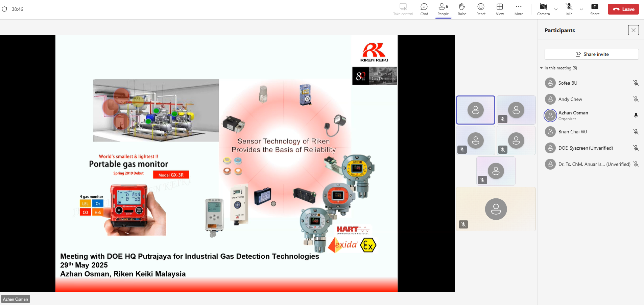644x305 pixels.
Task: Open the More actions menu
Action: [519, 9]
